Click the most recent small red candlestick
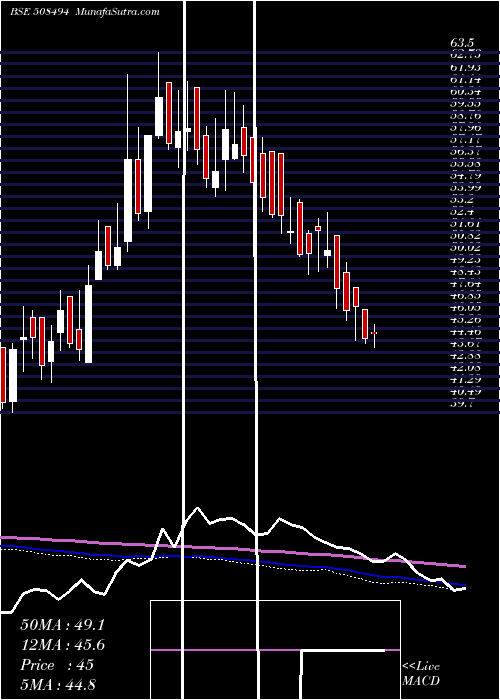 pyautogui.click(x=374, y=333)
